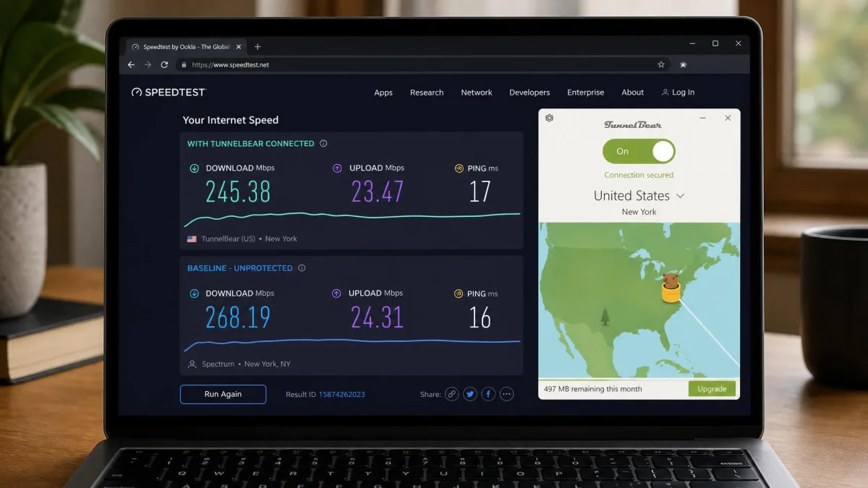Click user icon beside Spectrum
Screen dimensions: 868x488
[x=192, y=364]
